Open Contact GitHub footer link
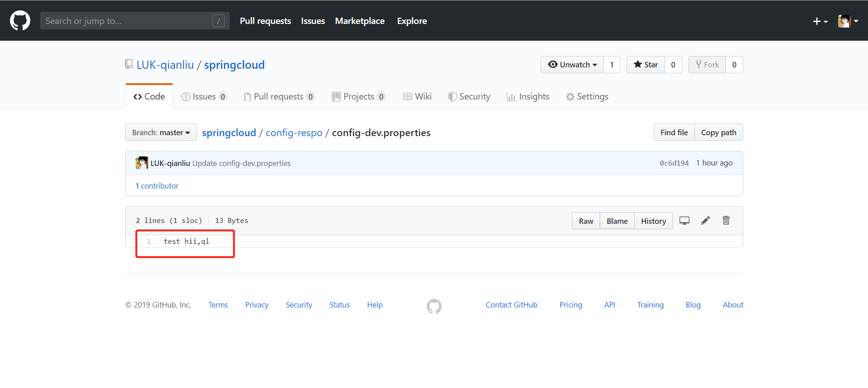 click(x=511, y=305)
